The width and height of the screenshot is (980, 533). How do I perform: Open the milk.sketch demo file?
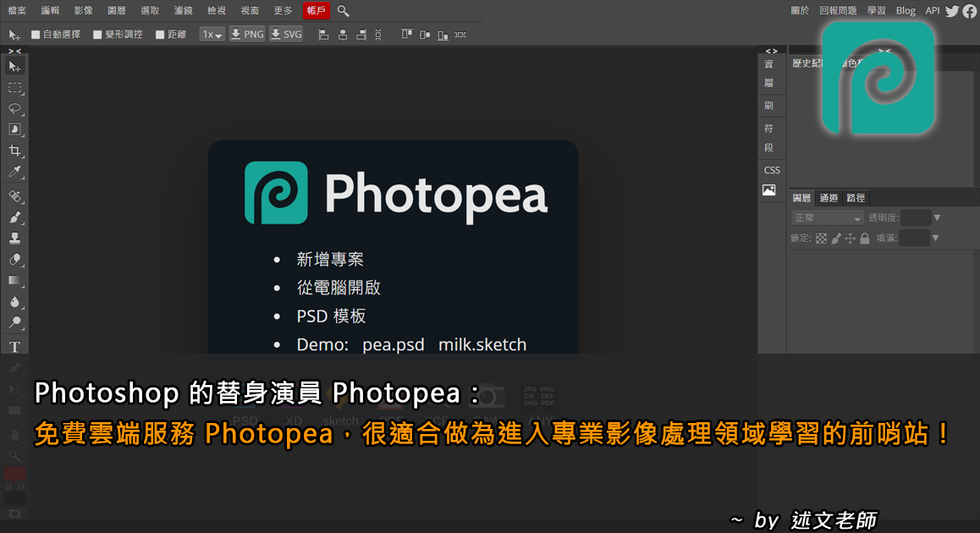click(x=482, y=344)
